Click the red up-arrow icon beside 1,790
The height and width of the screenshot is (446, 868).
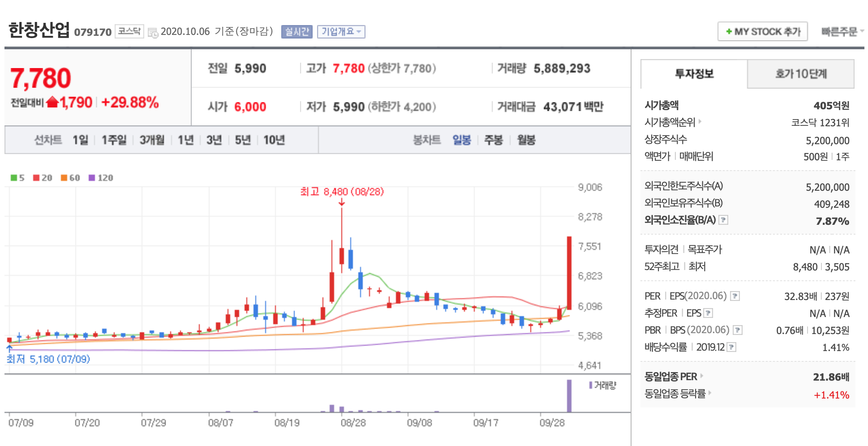(x=52, y=103)
